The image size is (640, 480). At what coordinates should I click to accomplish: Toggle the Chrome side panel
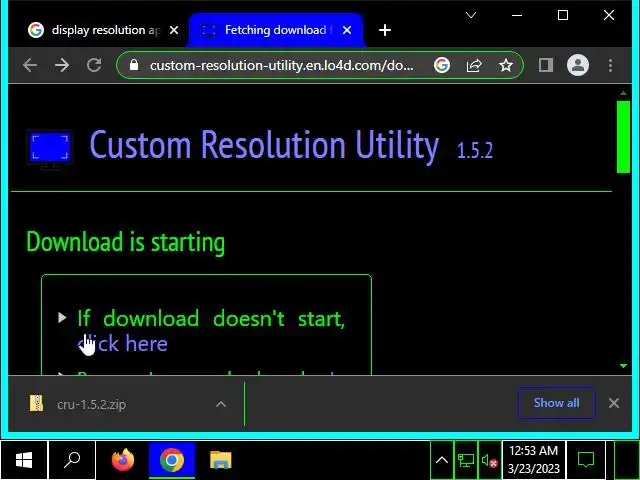pyautogui.click(x=546, y=65)
